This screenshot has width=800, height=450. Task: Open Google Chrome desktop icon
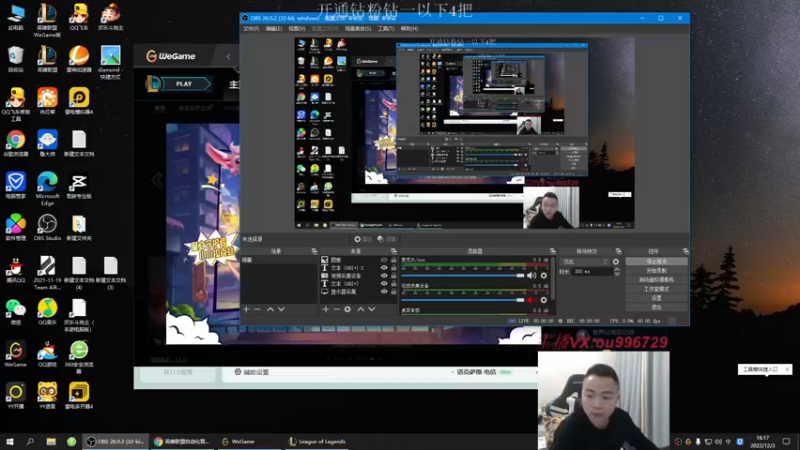(x=16, y=143)
